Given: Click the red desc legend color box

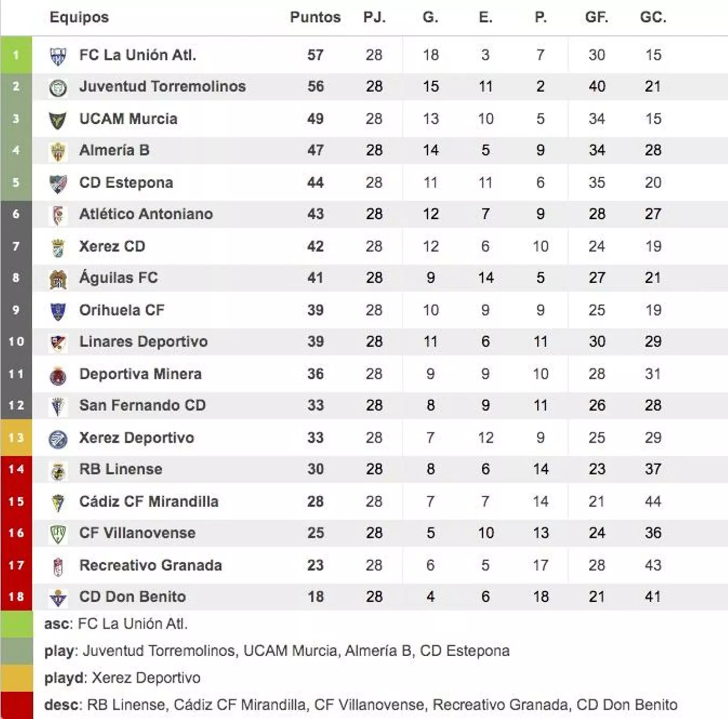Looking at the screenshot, I should (x=16, y=705).
